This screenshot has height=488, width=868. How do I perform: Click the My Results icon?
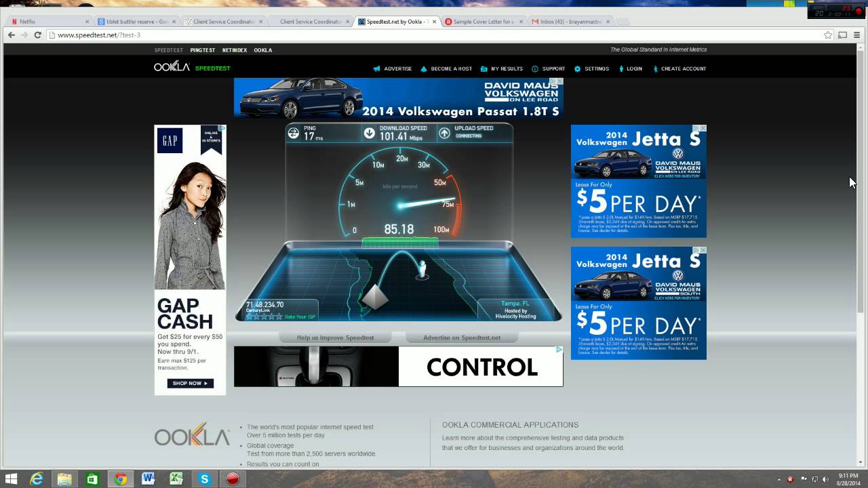pyautogui.click(x=484, y=68)
